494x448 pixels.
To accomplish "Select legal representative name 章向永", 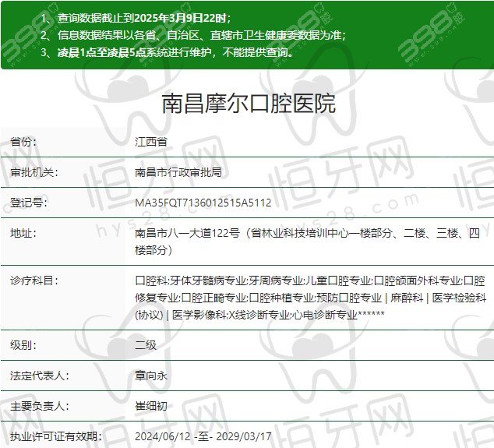I will [151, 376].
